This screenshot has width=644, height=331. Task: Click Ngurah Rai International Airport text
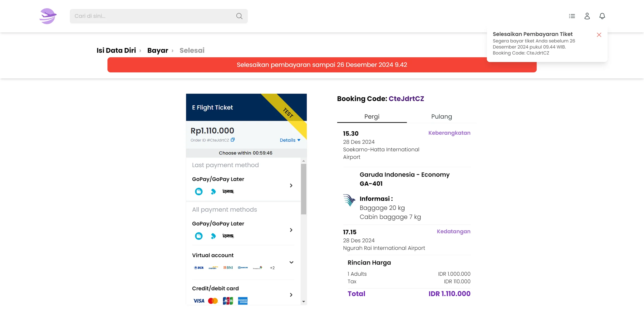pyautogui.click(x=384, y=248)
